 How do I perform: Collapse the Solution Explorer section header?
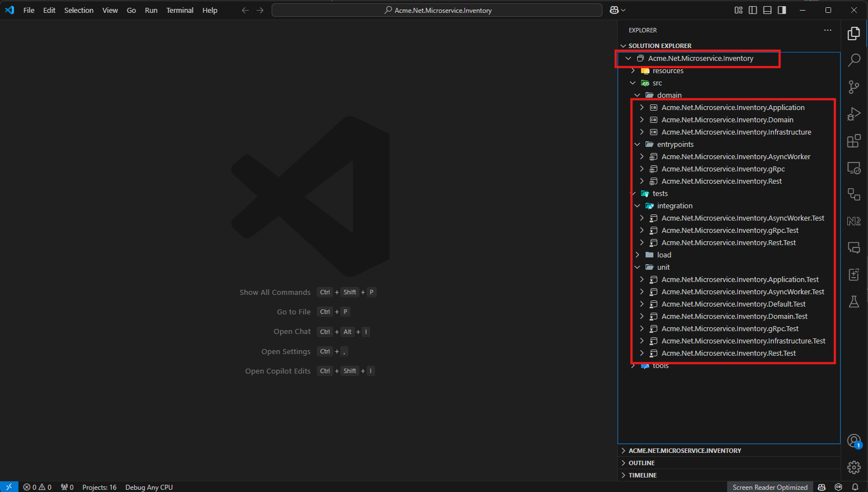click(729, 46)
